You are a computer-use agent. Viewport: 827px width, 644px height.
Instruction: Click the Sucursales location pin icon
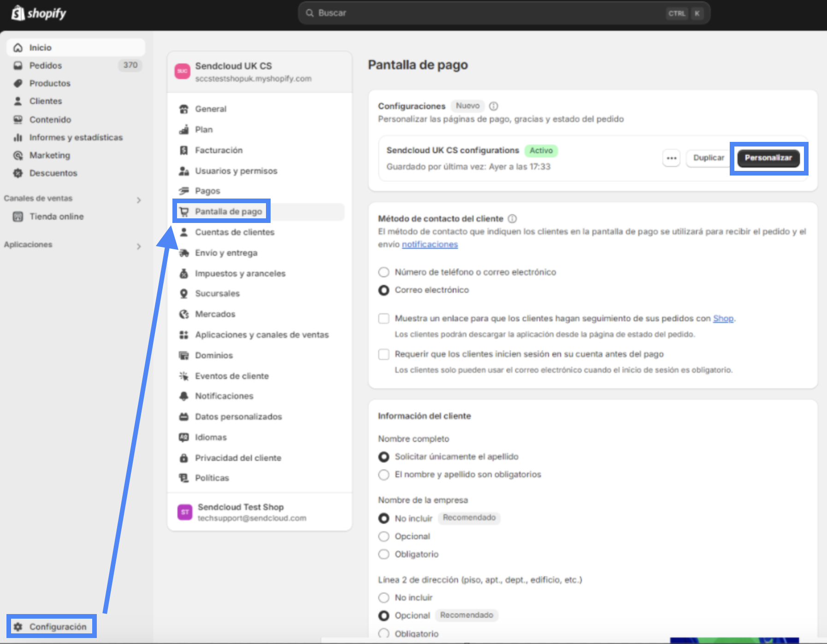click(x=184, y=293)
